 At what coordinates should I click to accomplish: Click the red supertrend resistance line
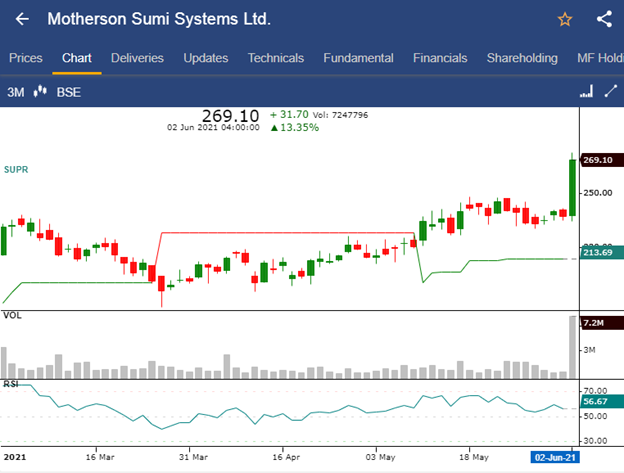point(287,233)
